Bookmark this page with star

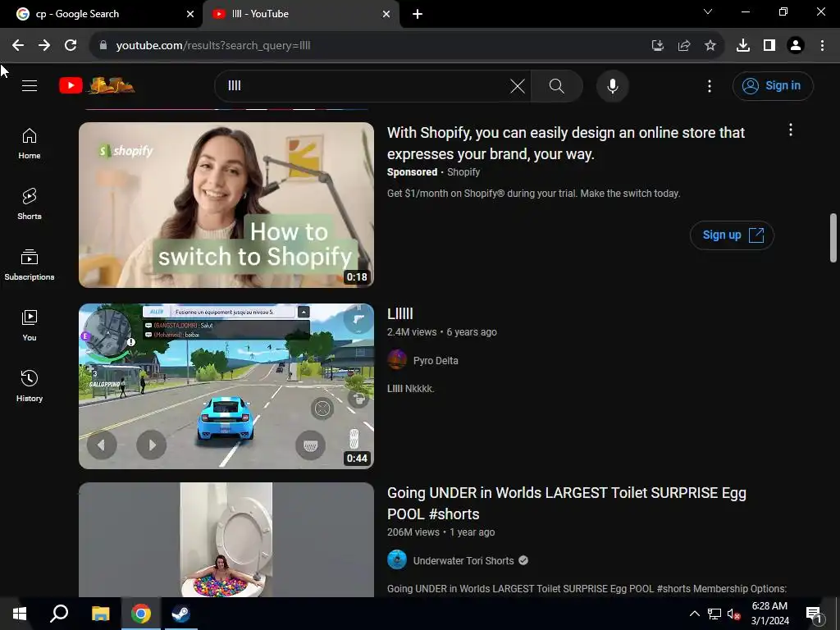tap(710, 46)
